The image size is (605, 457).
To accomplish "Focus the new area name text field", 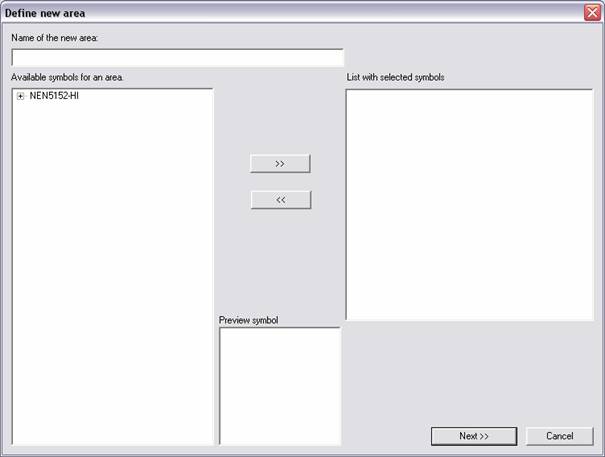I will pos(177,58).
